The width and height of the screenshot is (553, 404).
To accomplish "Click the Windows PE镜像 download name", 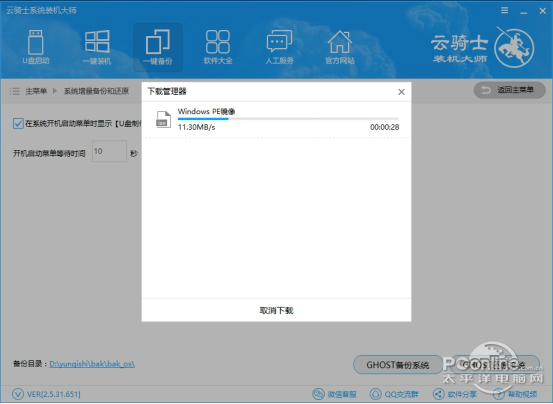I will point(206,111).
